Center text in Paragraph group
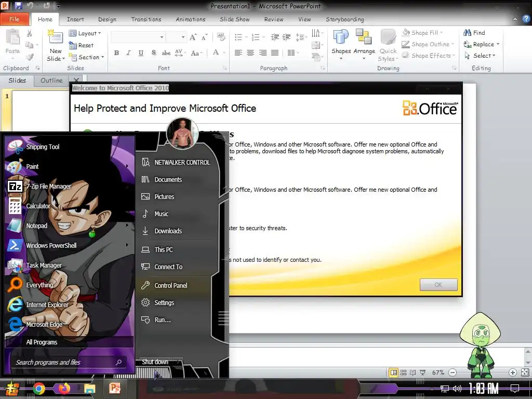This screenshot has height=399, width=532. tap(250, 53)
